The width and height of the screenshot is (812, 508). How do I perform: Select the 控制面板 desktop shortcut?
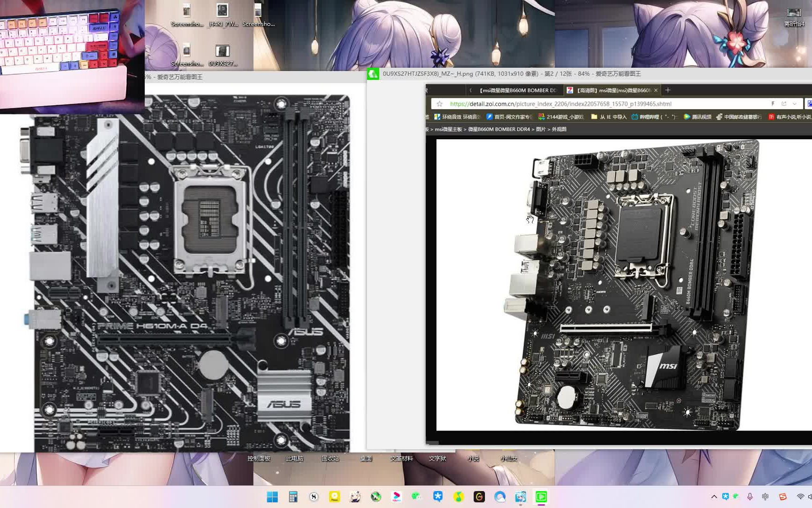259,459
